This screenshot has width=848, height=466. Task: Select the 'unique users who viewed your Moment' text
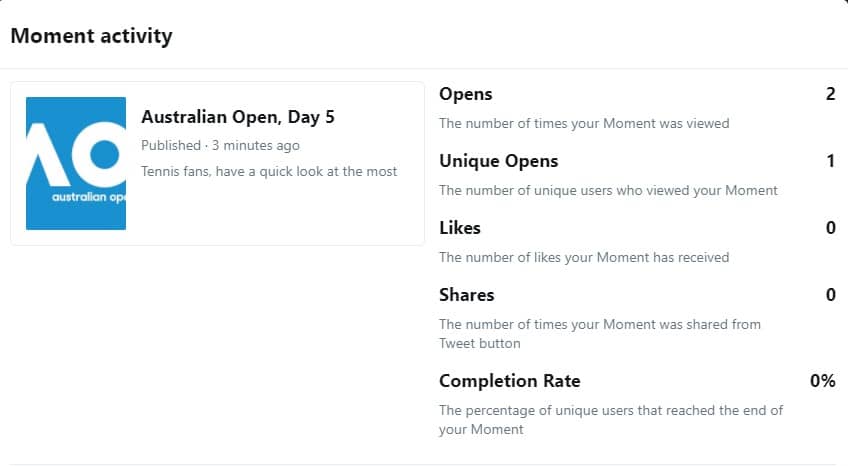(608, 190)
